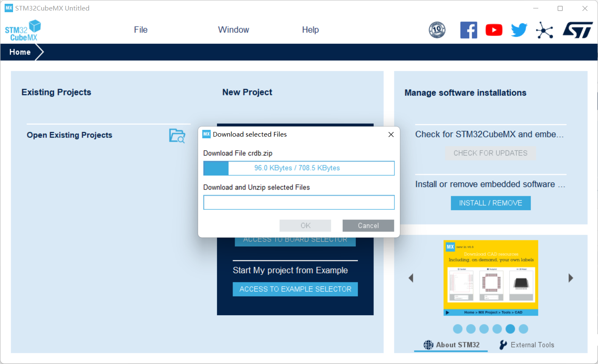Screen dimensions: 598x364
Task: Click the STM32CubeMX logo
Action: [x=23, y=30]
